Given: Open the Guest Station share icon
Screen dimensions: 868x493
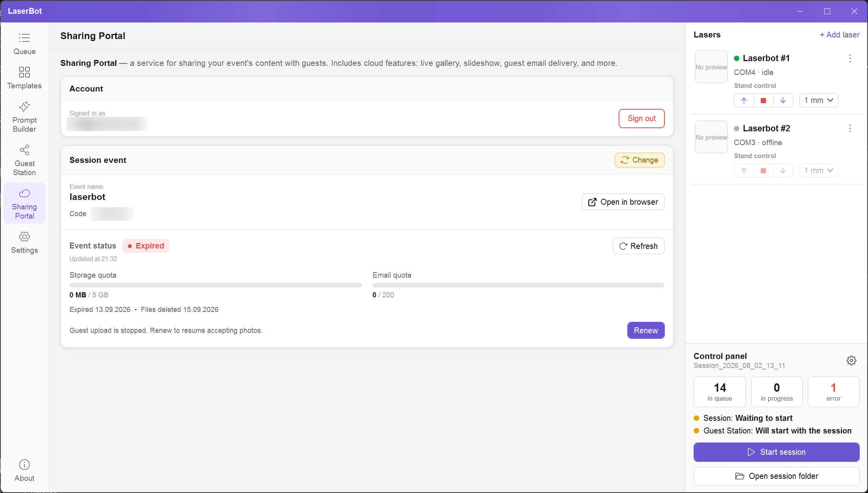Looking at the screenshot, I should pyautogui.click(x=24, y=150).
